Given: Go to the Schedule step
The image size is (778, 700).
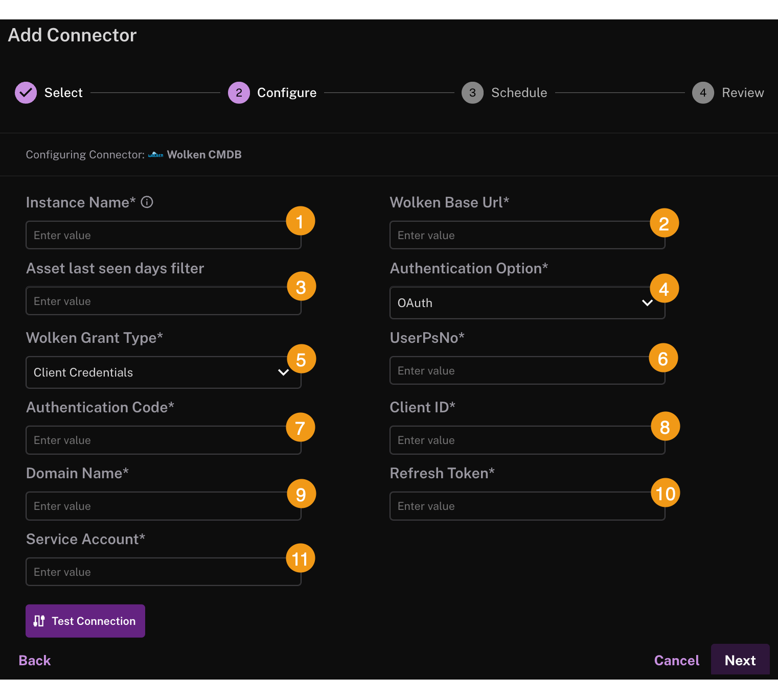Looking at the screenshot, I should click(x=505, y=92).
